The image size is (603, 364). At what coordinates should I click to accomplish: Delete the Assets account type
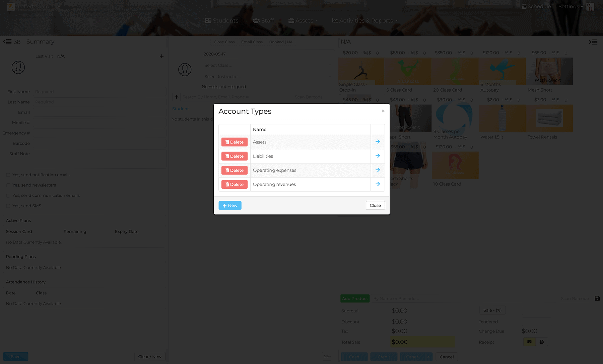click(234, 142)
